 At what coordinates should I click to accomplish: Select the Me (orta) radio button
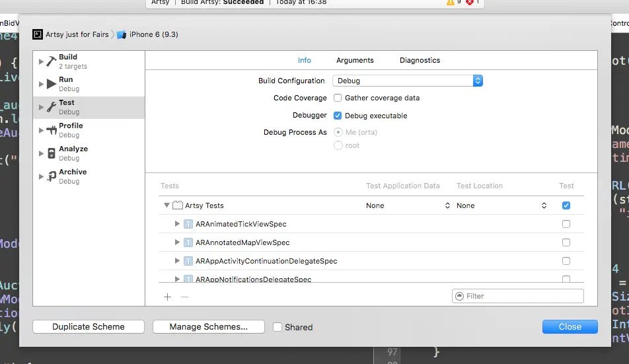tap(338, 132)
